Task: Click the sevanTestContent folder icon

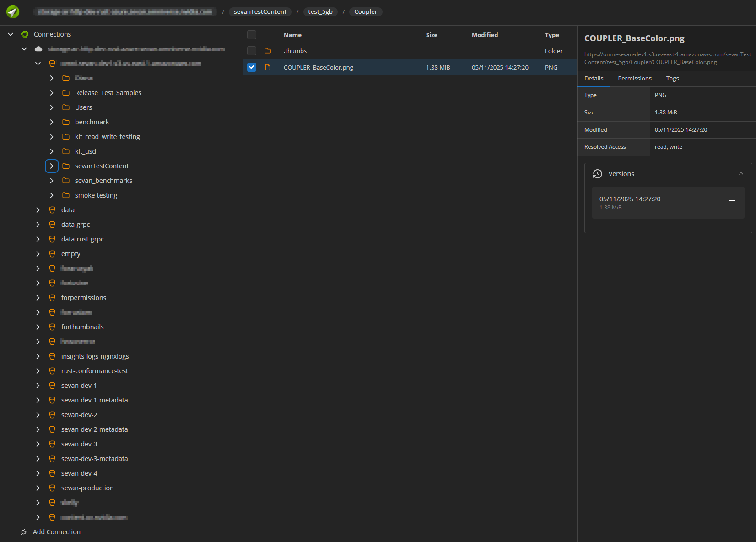Action: pyautogui.click(x=66, y=166)
